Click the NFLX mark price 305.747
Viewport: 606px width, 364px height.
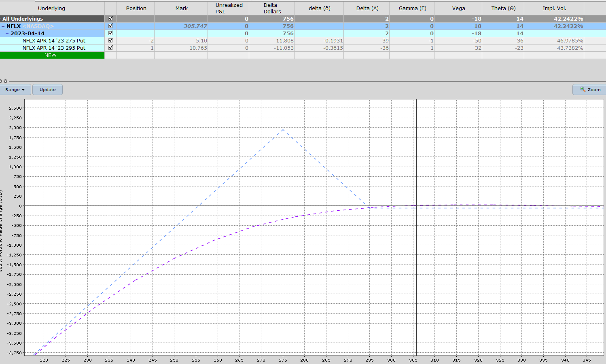[x=195, y=26]
